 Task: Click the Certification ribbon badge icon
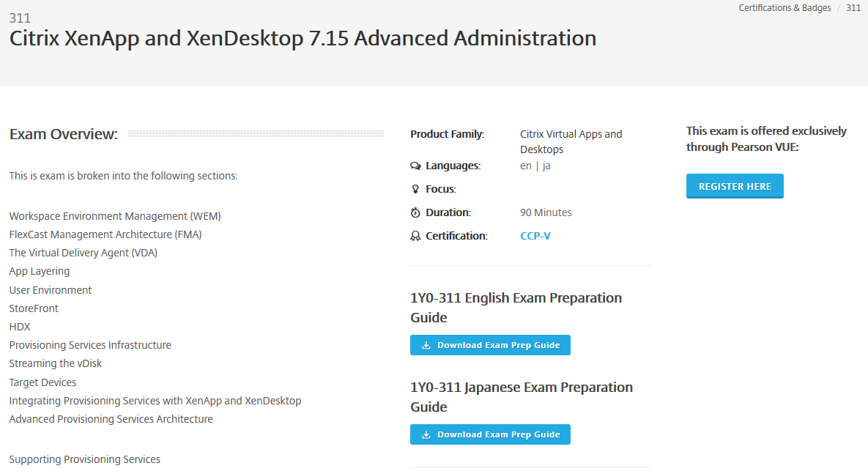pyautogui.click(x=415, y=236)
